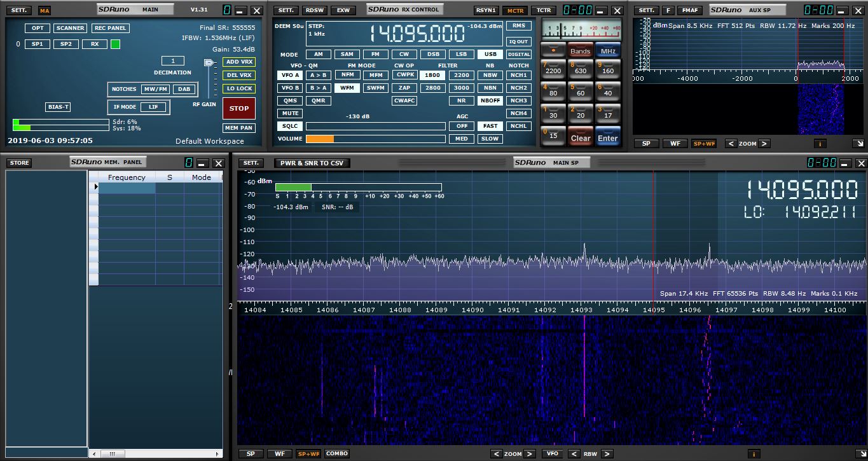868x461 pixels.
Task: Enable the NCH1 notch filter
Action: click(519, 75)
